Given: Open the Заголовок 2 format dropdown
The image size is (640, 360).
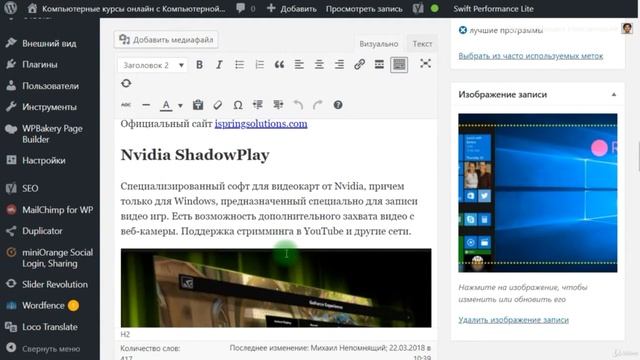Looking at the screenshot, I should (153, 65).
